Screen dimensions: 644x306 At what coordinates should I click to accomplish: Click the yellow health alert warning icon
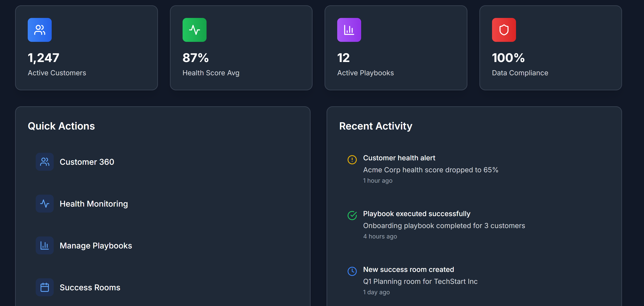click(x=352, y=159)
